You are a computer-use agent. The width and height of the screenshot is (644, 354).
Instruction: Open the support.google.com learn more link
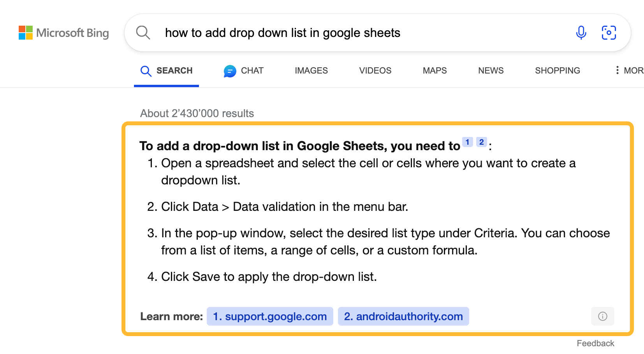click(269, 316)
